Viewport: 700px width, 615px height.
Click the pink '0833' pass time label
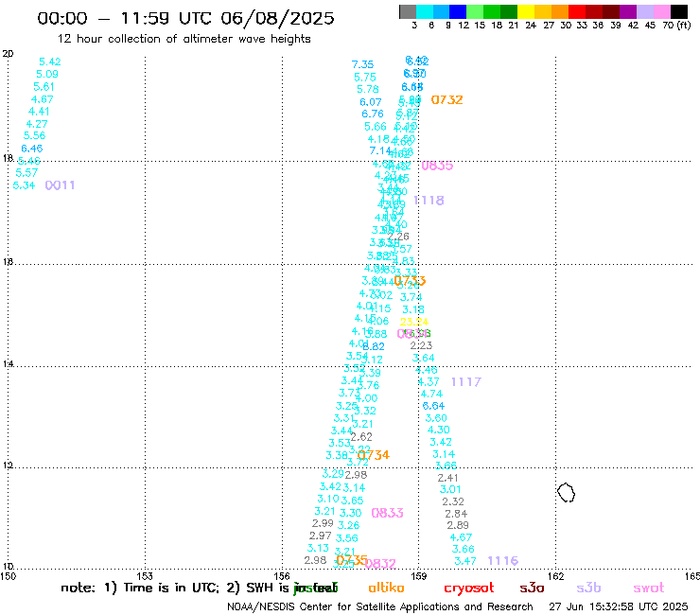387,513
